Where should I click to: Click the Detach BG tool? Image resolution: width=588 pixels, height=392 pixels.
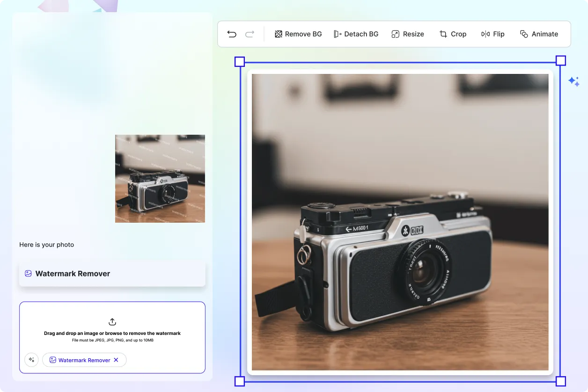click(x=356, y=34)
